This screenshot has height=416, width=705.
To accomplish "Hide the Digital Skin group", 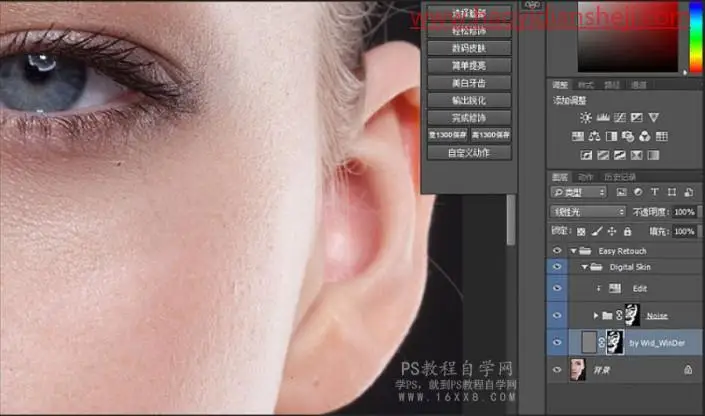I will (557, 267).
